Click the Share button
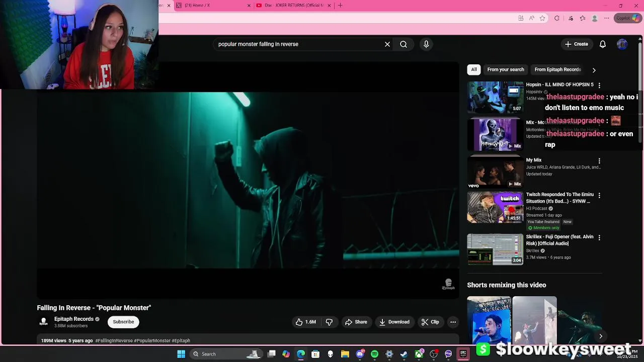 tap(356, 322)
